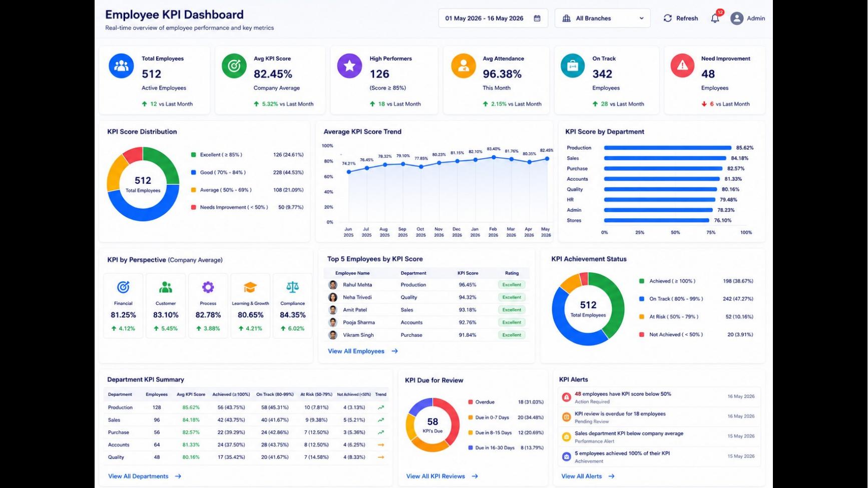Click the Overdue legend red swatch

tap(471, 402)
